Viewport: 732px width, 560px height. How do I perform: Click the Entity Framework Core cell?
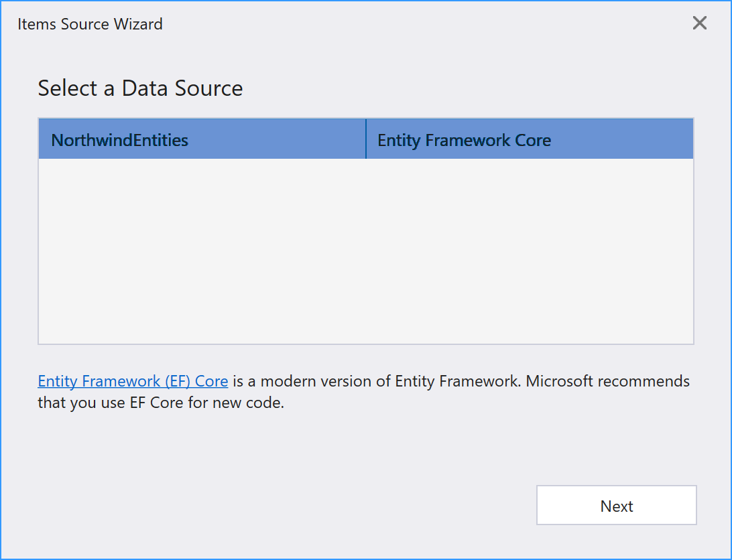(x=464, y=140)
